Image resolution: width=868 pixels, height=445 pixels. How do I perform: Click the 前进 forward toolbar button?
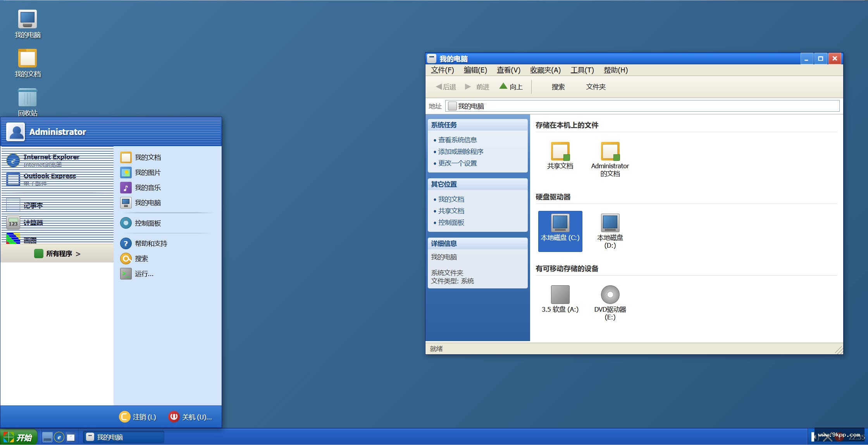pyautogui.click(x=477, y=87)
